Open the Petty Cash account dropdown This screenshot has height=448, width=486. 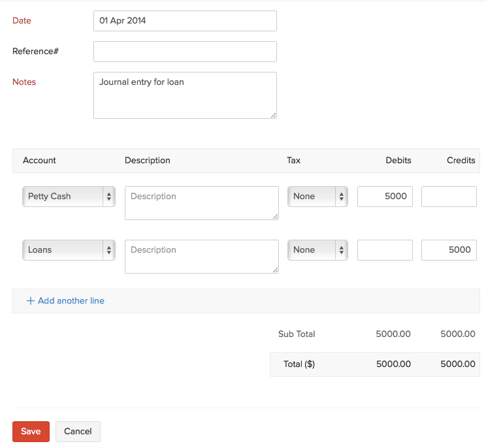69,197
